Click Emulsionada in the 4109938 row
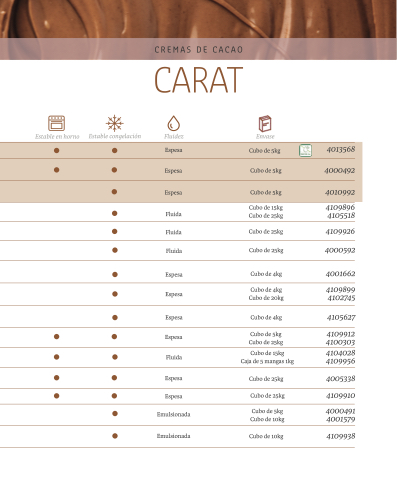Viewport: 397px width, 480px height. 173,436
